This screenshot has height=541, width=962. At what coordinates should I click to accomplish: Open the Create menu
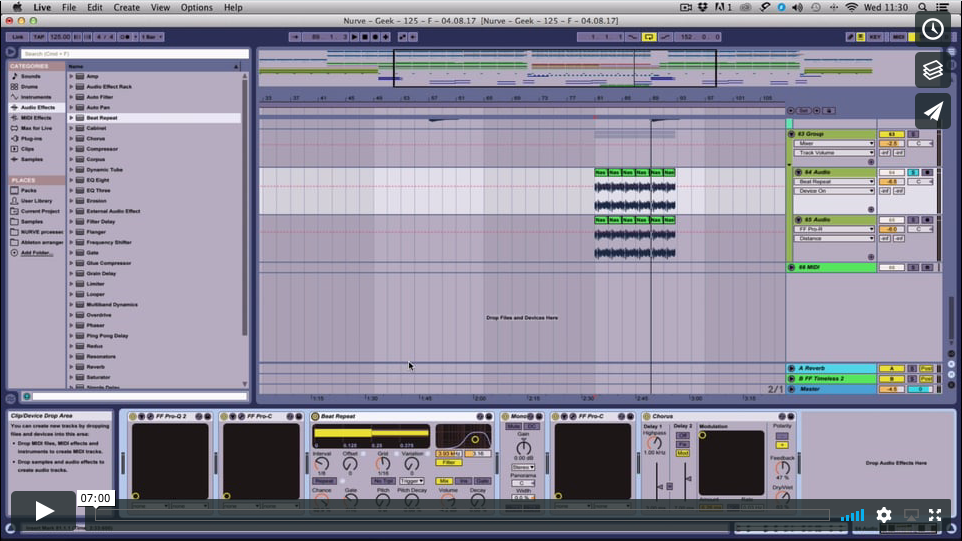[x=126, y=7]
